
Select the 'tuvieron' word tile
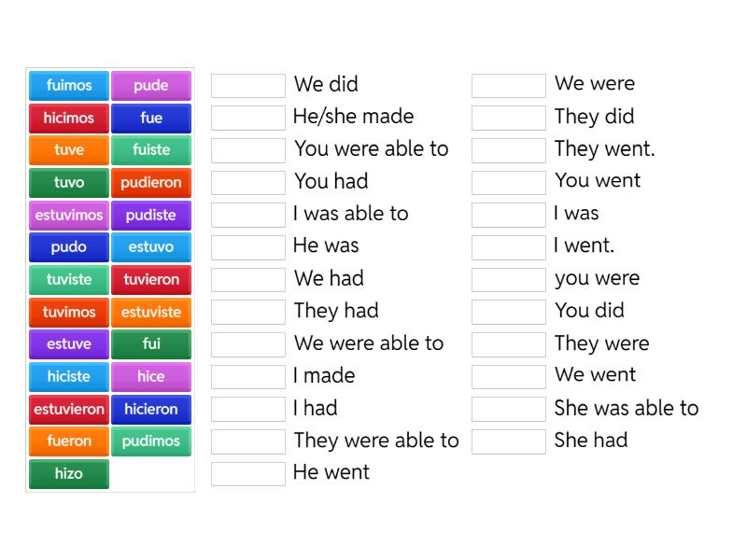(x=151, y=280)
